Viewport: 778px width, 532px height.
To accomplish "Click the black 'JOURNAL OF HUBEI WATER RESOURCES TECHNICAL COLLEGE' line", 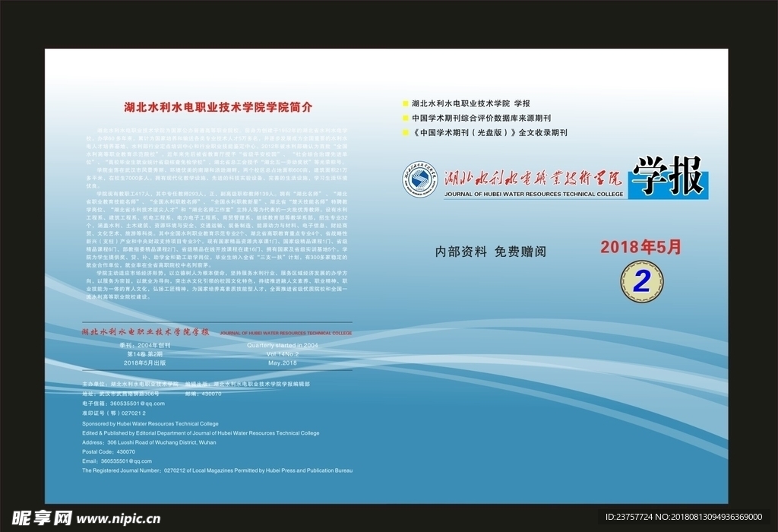I will click(x=533, y=194).
